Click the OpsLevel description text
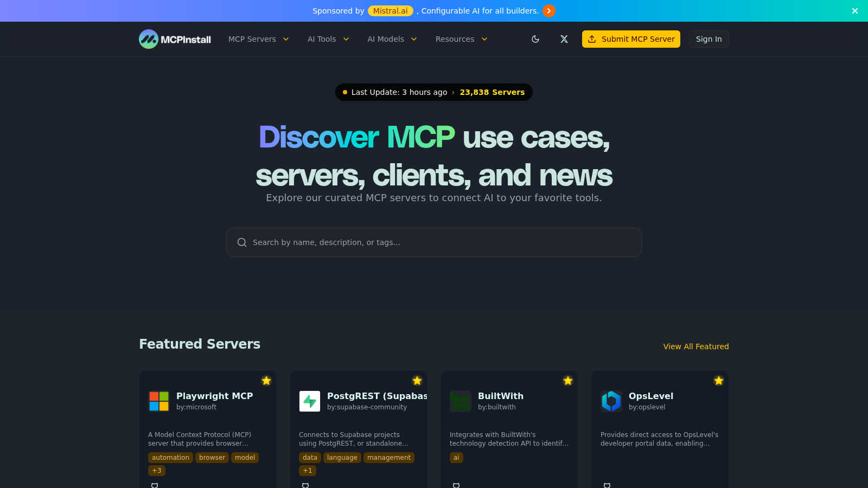Viewport: 868px width, 488px height. (x=659, y=439)
